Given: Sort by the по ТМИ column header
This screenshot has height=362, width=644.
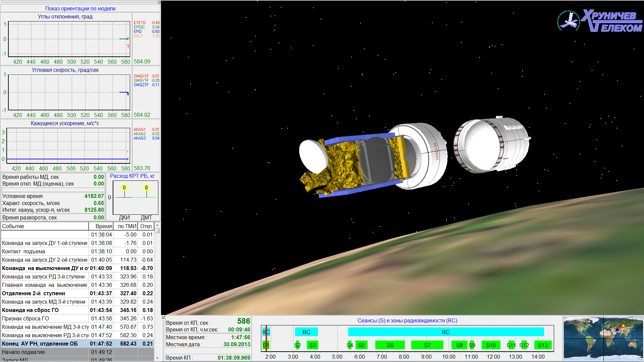Looking at the screenshot, I should click(126, 226).
